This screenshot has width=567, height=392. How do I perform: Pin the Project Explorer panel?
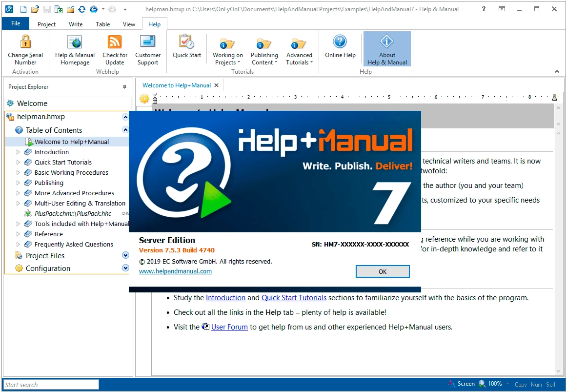click(124, 87)
